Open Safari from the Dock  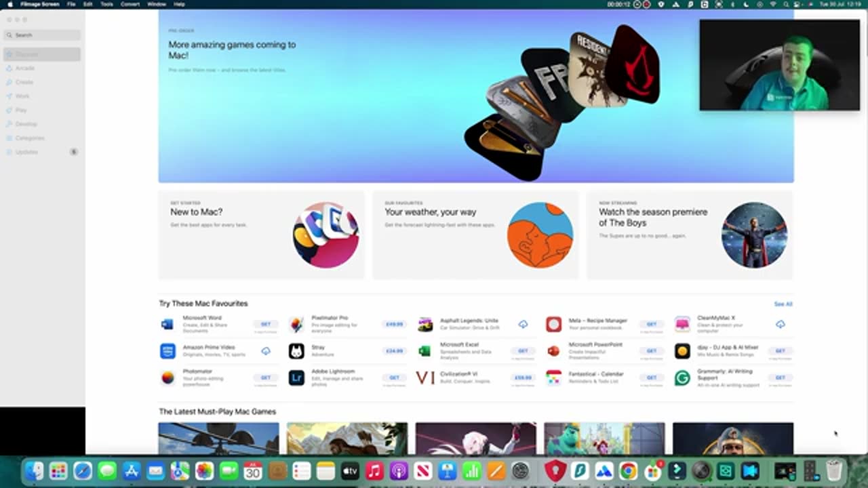pos(83,470)
